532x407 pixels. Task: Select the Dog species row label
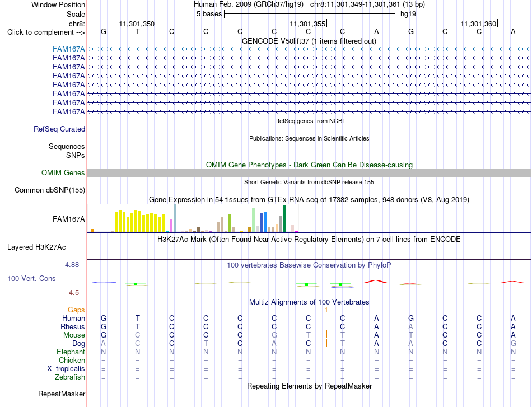coord(78,344)
